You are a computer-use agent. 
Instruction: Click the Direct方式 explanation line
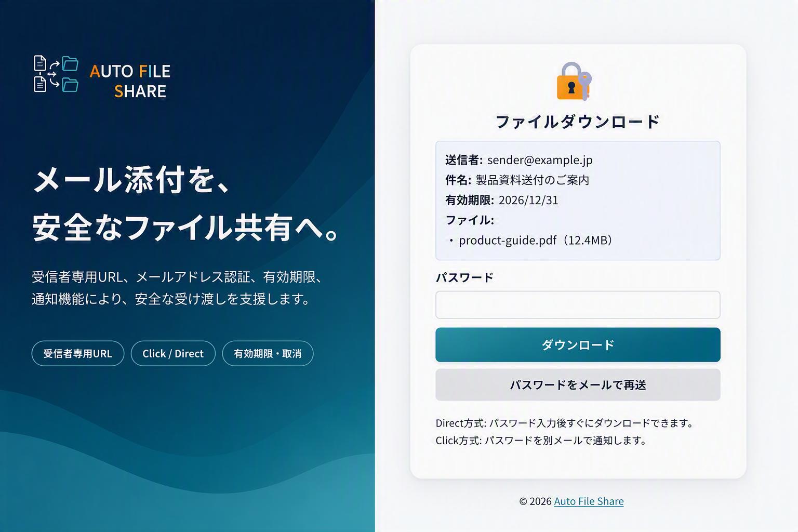566,423
